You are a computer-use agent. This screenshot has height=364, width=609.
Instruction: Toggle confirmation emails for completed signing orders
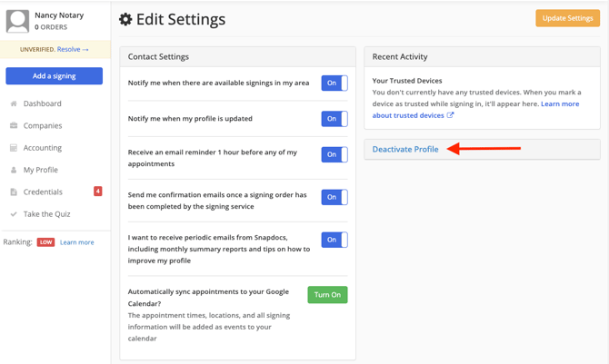[334, 197]
